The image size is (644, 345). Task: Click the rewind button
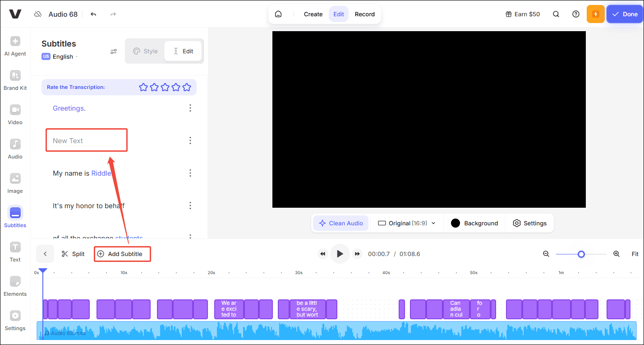click(x=322, y=254)
